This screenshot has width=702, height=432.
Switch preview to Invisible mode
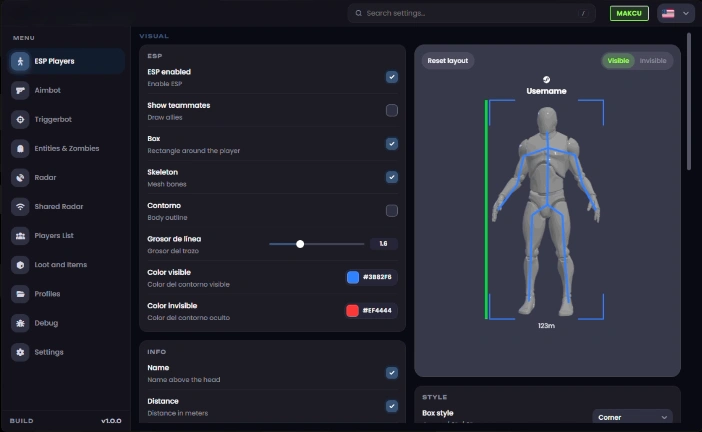pos(653,61)
